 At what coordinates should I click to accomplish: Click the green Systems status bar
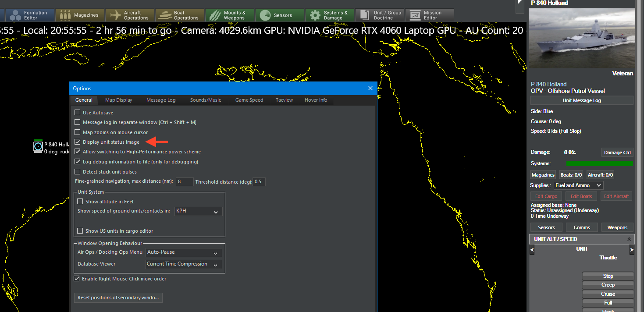click(599, 163)
